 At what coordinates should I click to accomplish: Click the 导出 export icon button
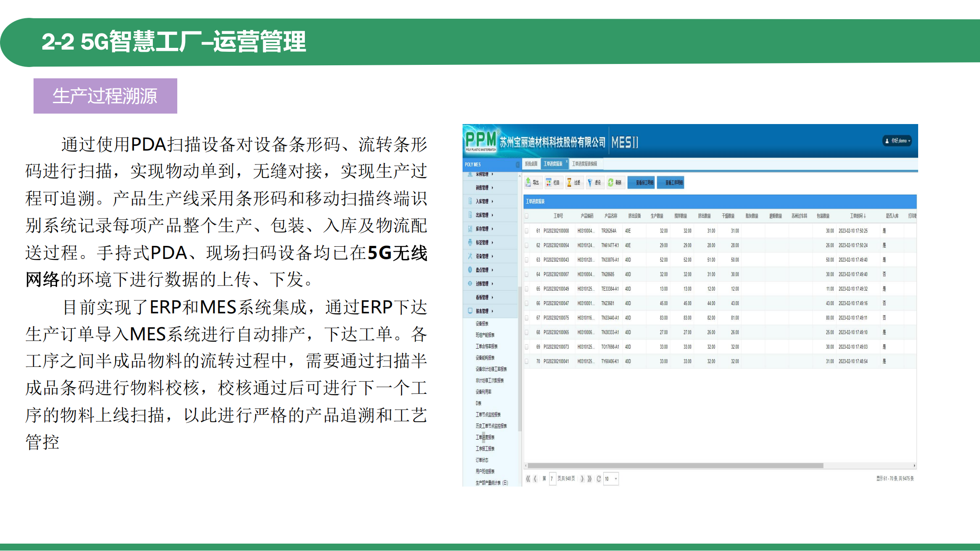point(528,182)
